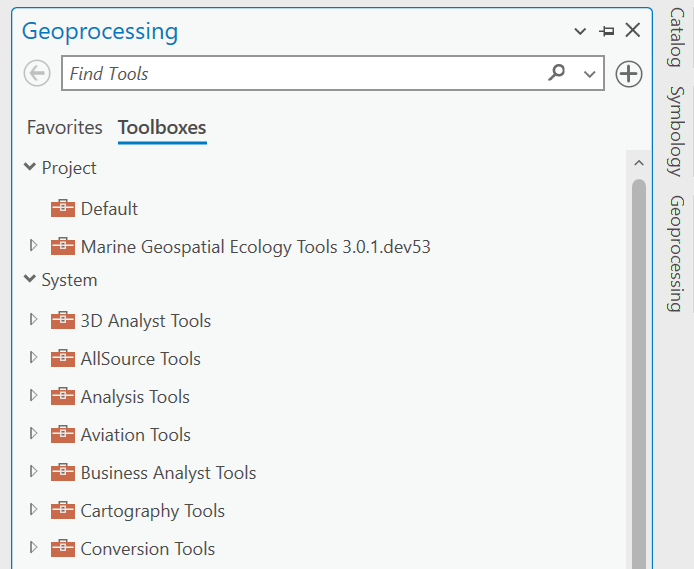The image size is (694, 569).
Task: Expand the Cartography Tools toolbox
Action: tap(33, 510)
